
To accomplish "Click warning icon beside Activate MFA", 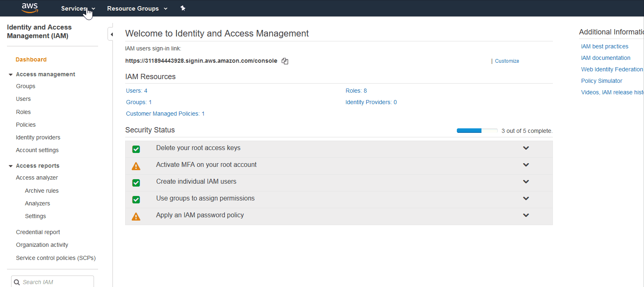I will click(x=136, y=166).
